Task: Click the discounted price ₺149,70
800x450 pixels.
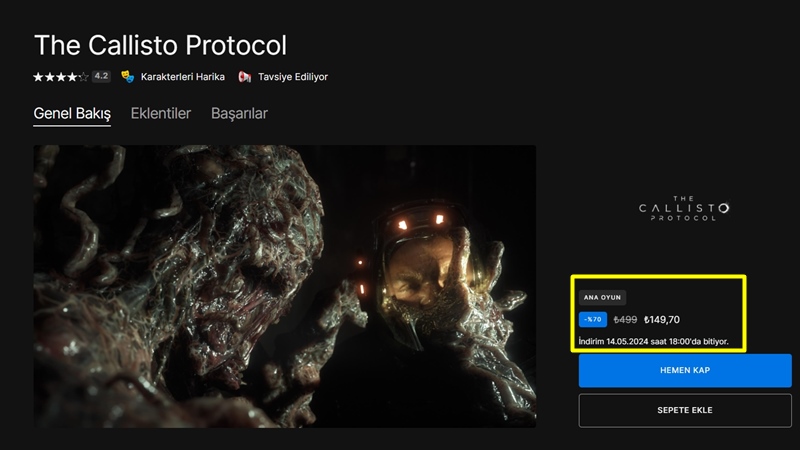Action: coord(662,320)
